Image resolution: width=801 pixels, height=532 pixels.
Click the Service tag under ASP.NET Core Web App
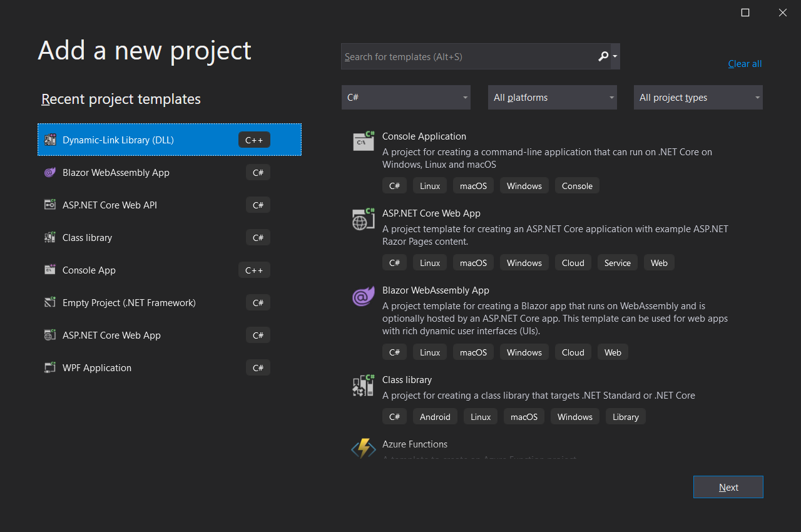[x=618, y=263]
